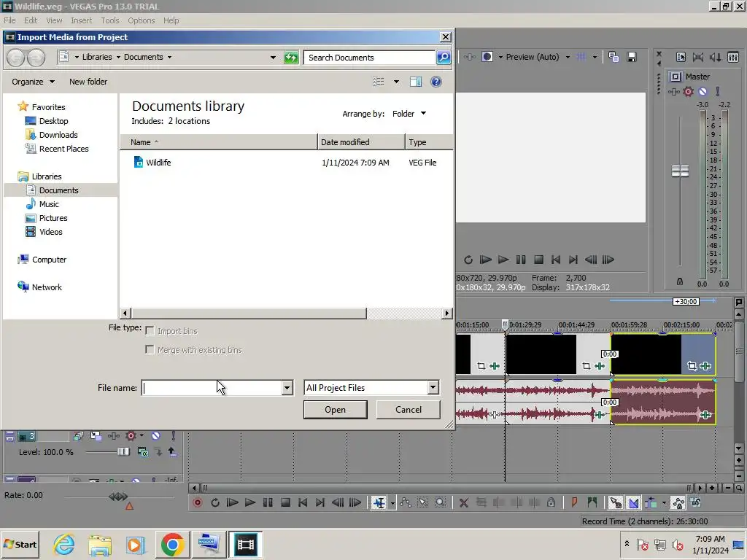Image resolution: width=747 pixels, height=560 pixels.
Task: Click the Delete X icon in timeline toolbar
Action: [x=463, y=502]
